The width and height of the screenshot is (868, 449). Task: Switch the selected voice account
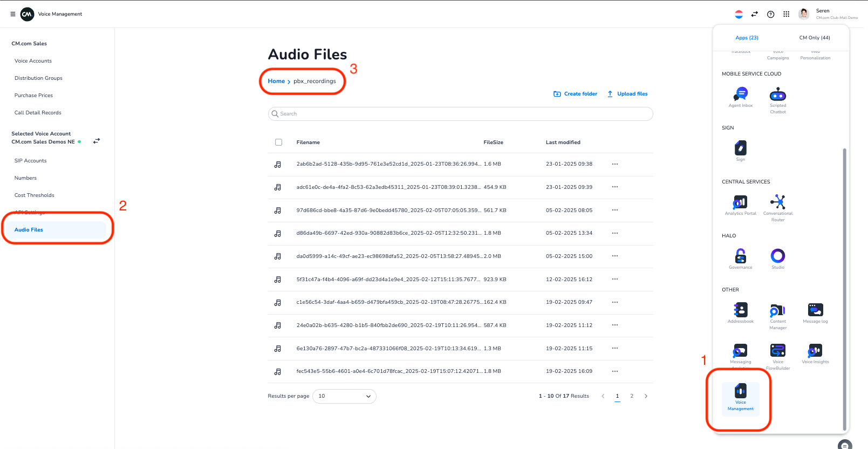[x=97, y=141]
